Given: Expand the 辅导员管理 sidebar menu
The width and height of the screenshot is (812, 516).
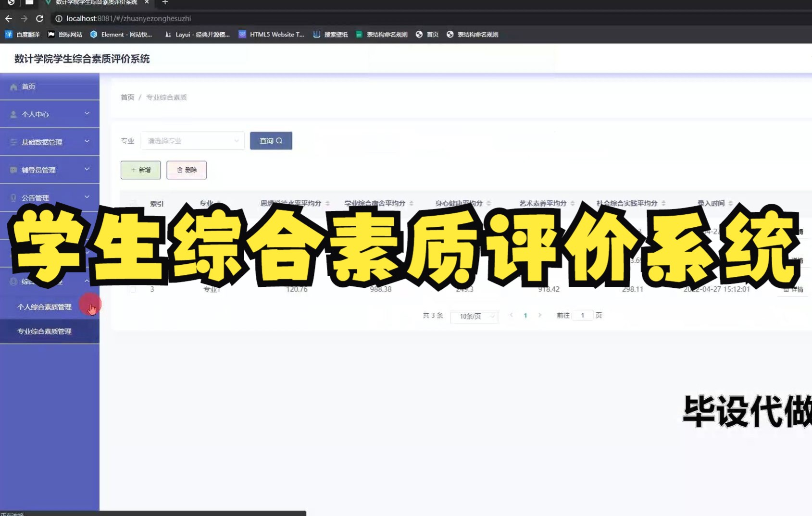Looking at the screenshot, I should pos(50,170).
